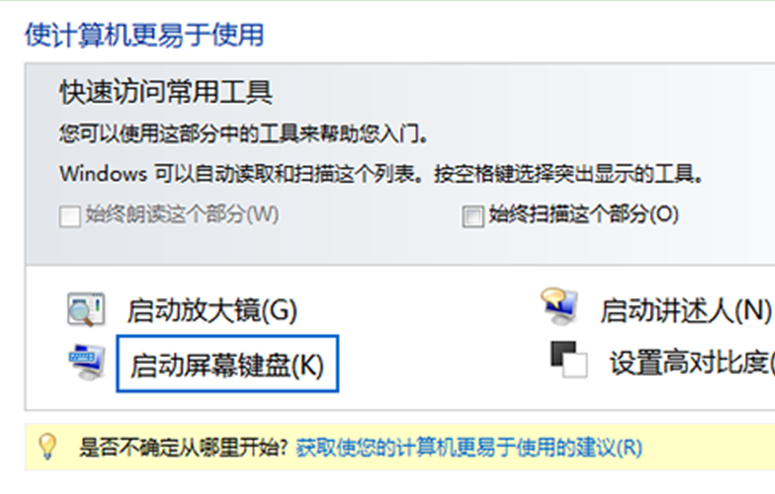The image size is (775, 494).
Task: Launch 启动放大镜(G) text link
Action: click(x=212, y=311)
